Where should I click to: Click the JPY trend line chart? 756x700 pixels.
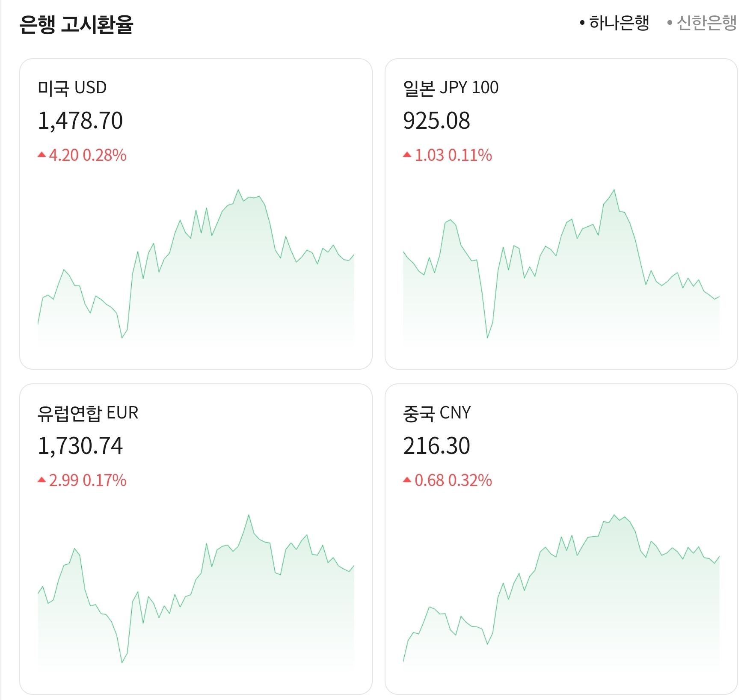click(x=561, y=264)
